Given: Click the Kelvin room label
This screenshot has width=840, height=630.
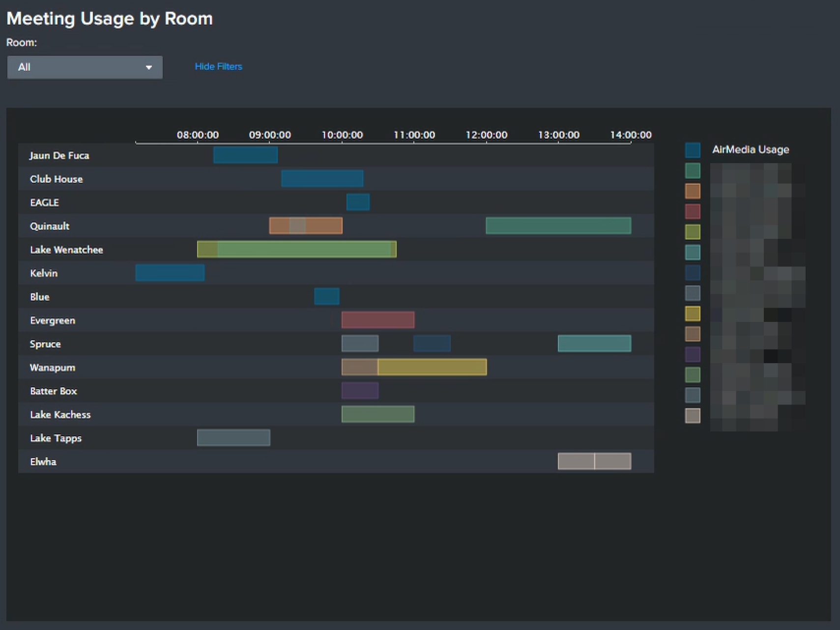Looking at the screenshot, I should pyautogui.click(x=44, y=273).
